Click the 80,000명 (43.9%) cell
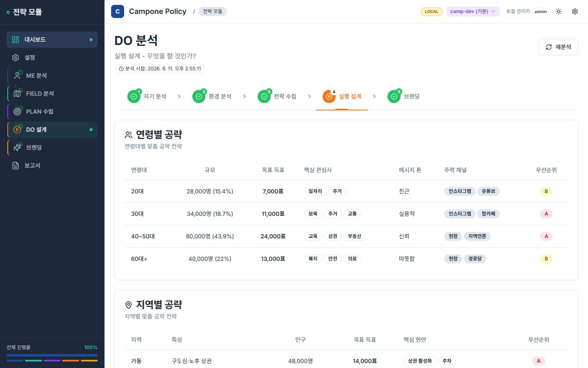The image size is (588, 368). pyautogui.click(x=210, y=236)
